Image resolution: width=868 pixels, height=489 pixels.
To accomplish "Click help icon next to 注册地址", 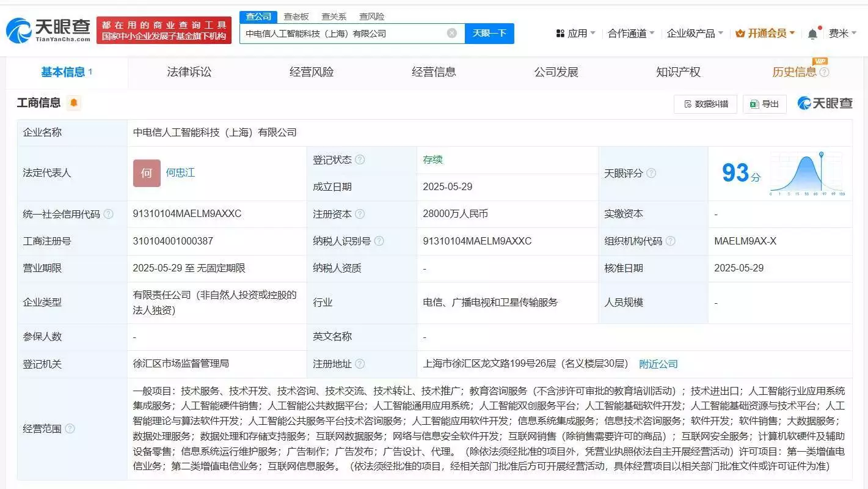I will 360,364.
